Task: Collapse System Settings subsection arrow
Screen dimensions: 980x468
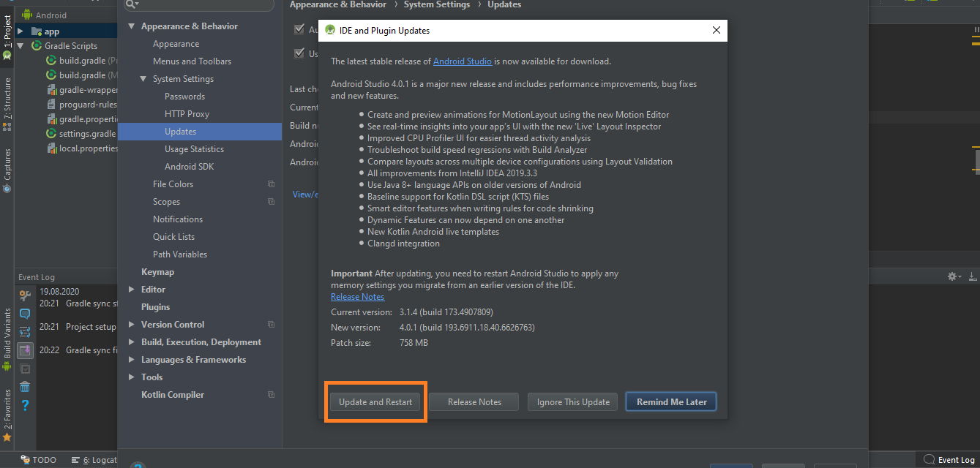Action: point(143,79)
